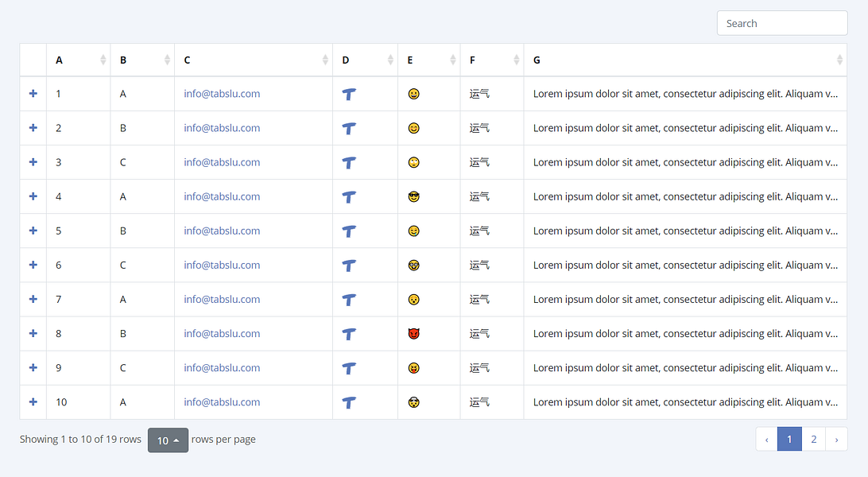Click the blushing smile emoji in row 2
This screenshot has width=868, height=477.
[x=413, y=128]
